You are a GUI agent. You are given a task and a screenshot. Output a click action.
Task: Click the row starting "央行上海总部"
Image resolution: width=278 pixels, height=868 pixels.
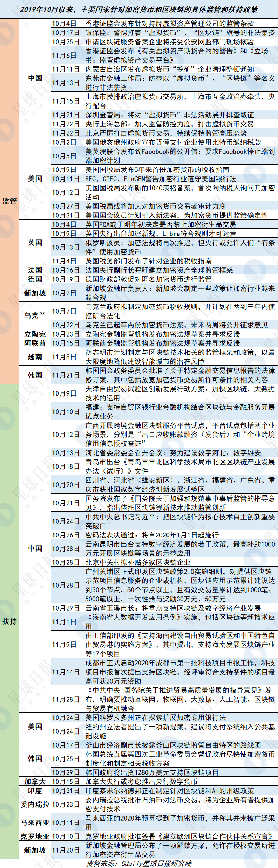181,124
